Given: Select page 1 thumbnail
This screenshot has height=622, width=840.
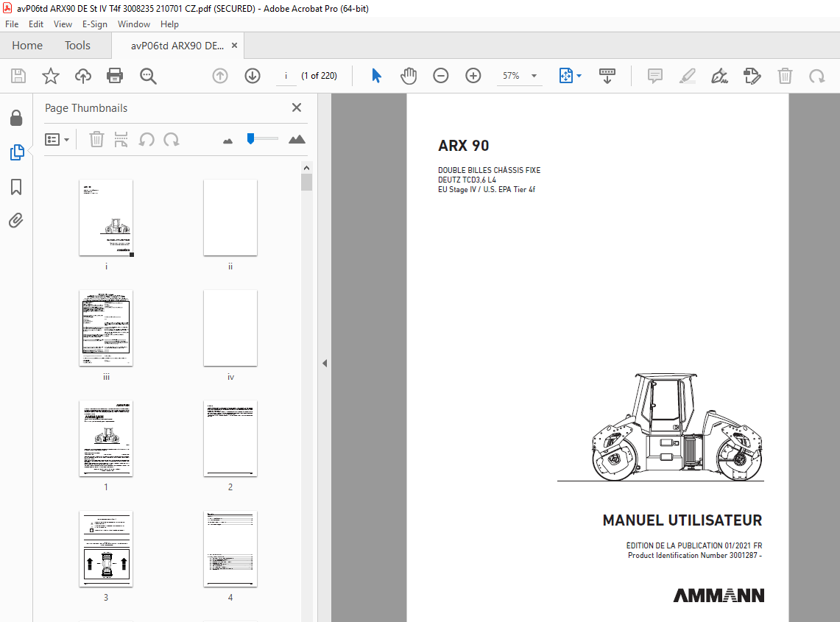Looking at the screenshot, I should coord(106,438).
